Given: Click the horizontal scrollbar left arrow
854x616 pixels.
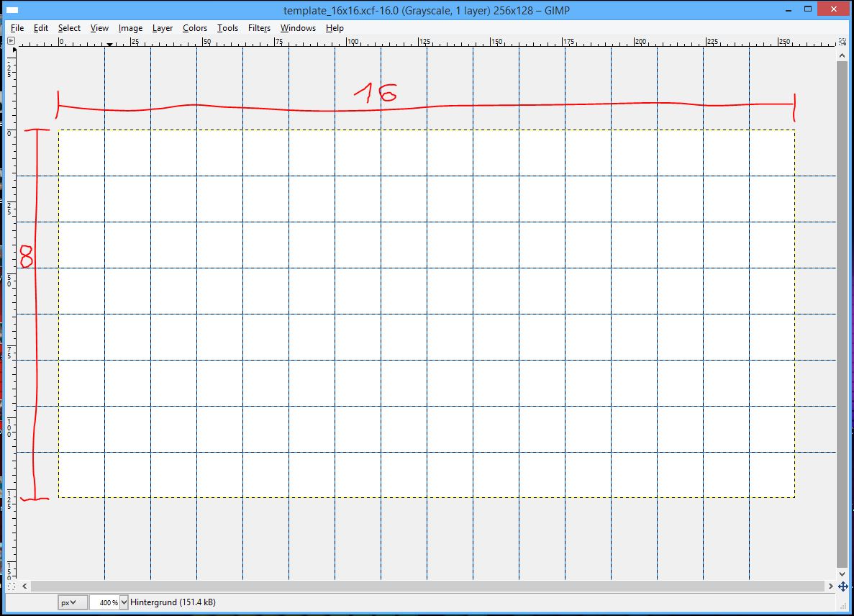Looking at the screenshot, I should click(x=25, y=586).
